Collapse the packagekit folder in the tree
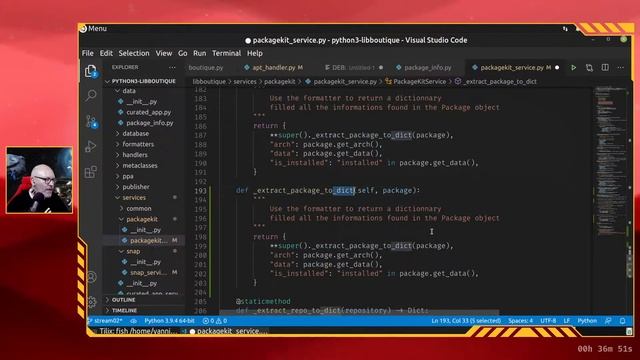This screenshot has height=360, width=640. tap(142, 219)
